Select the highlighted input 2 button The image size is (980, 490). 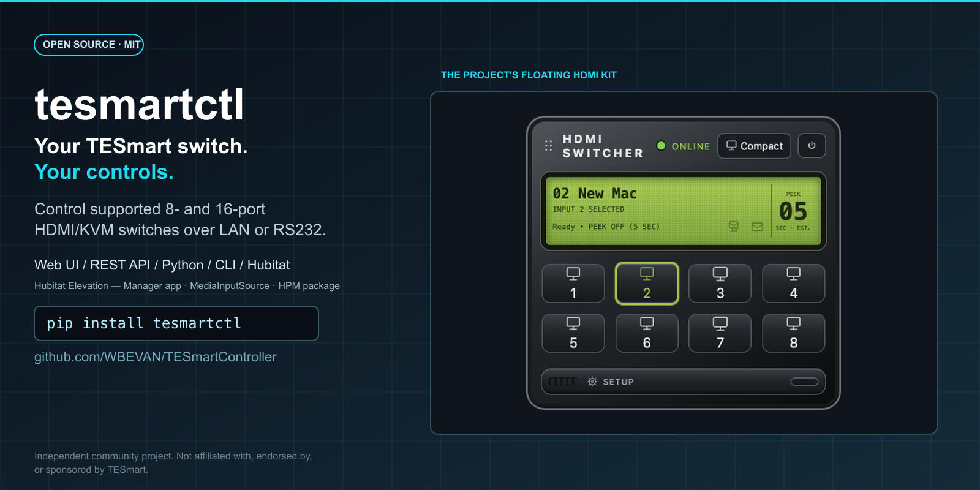click(x=647, y=284)
